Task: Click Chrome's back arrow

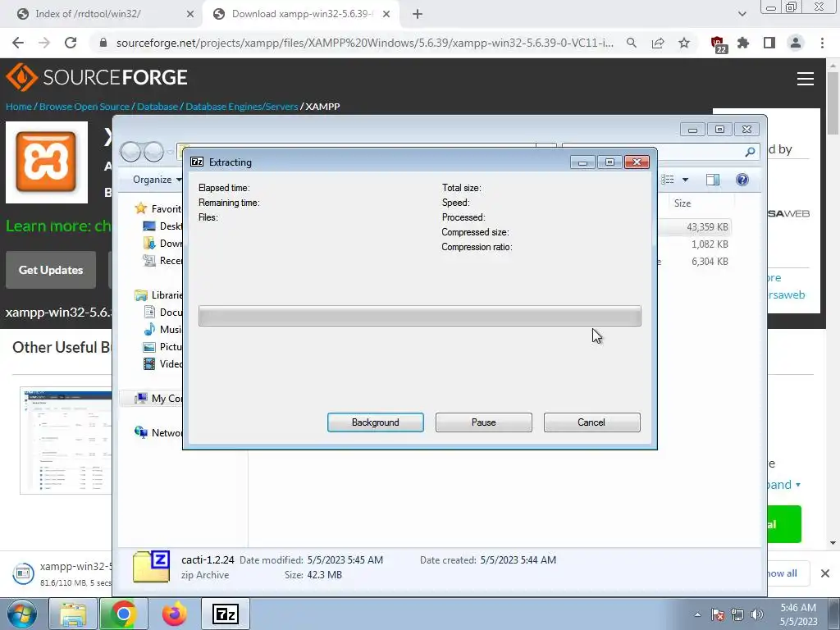Action: click(18, 43)
